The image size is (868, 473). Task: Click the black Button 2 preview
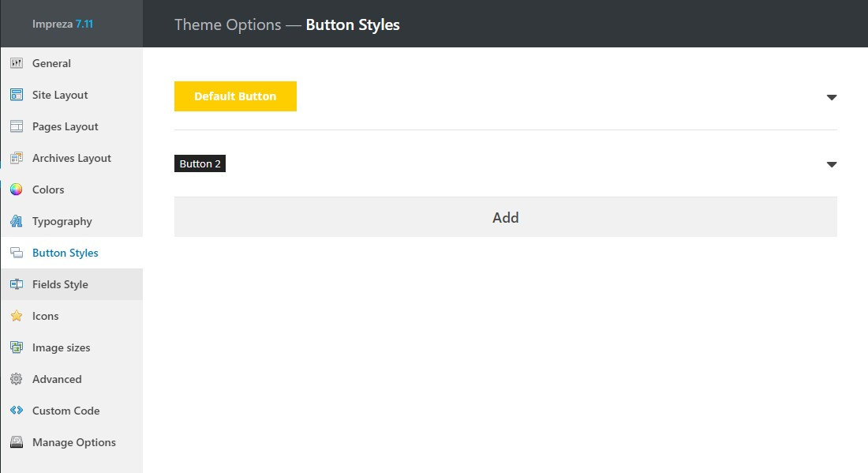click(200, 164)
